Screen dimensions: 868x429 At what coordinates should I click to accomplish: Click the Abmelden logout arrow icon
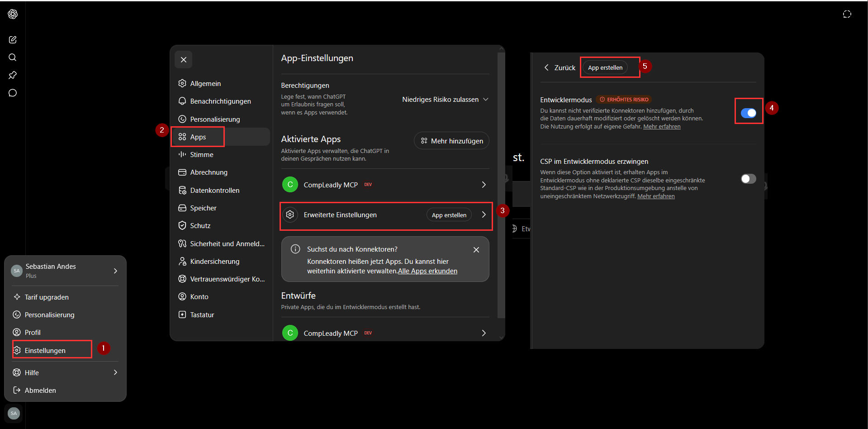click(17, 390)
